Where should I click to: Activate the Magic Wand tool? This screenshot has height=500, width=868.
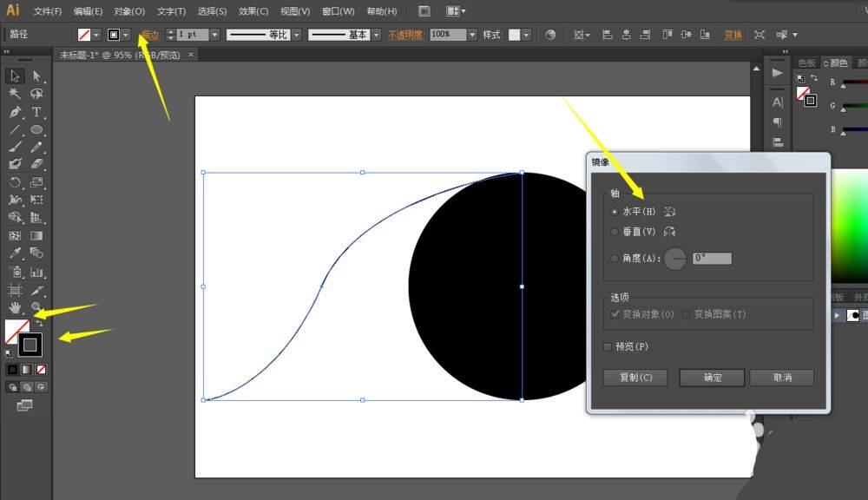click(x=15, y=94)
